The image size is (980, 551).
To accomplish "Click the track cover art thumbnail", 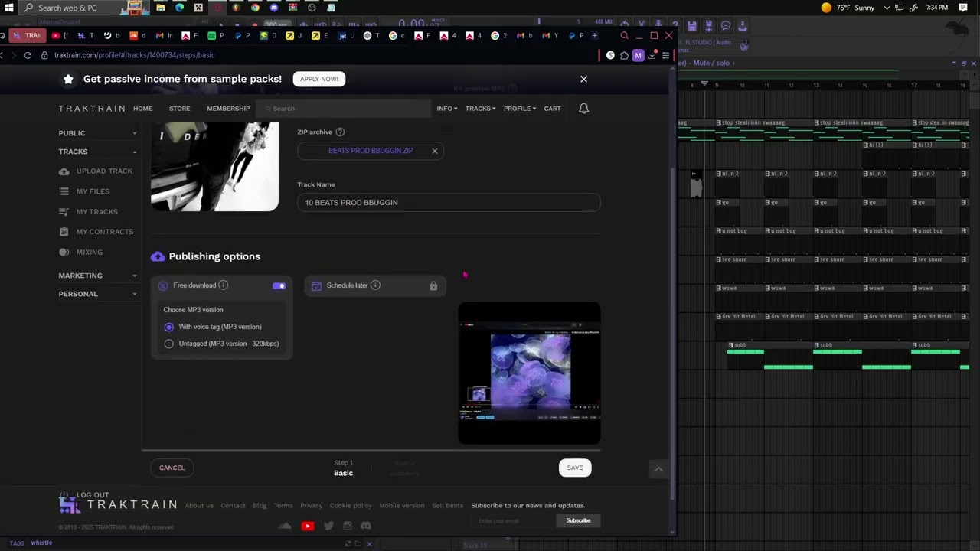I will click(x=215, y=167).
